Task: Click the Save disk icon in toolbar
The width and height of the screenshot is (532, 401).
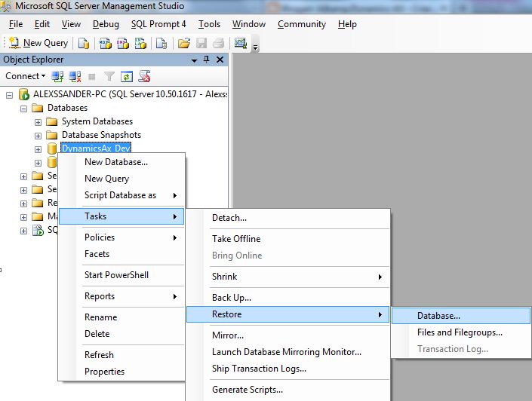Action: (x=201, y=44)
